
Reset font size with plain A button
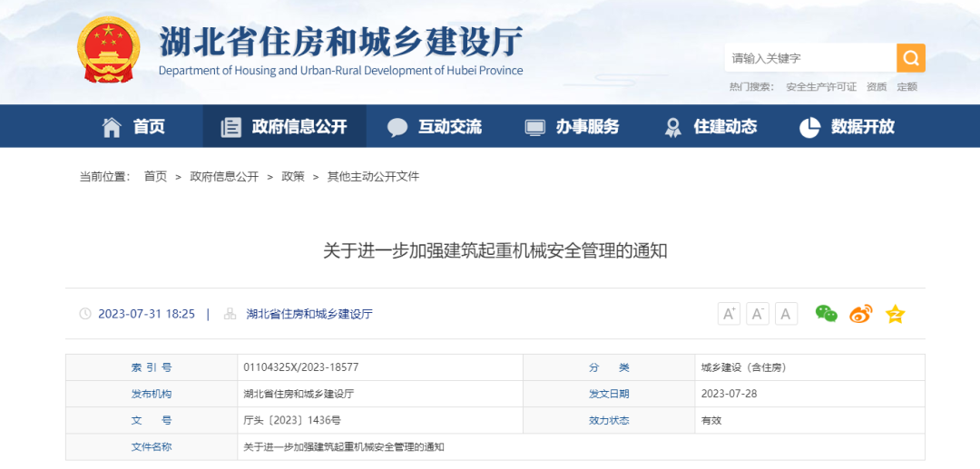[786, 314]
